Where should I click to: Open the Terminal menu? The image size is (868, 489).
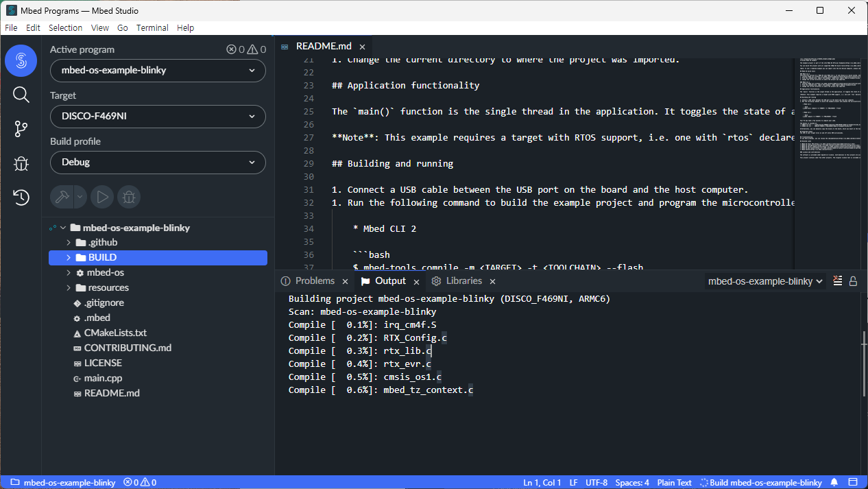[x=152, y=27]
